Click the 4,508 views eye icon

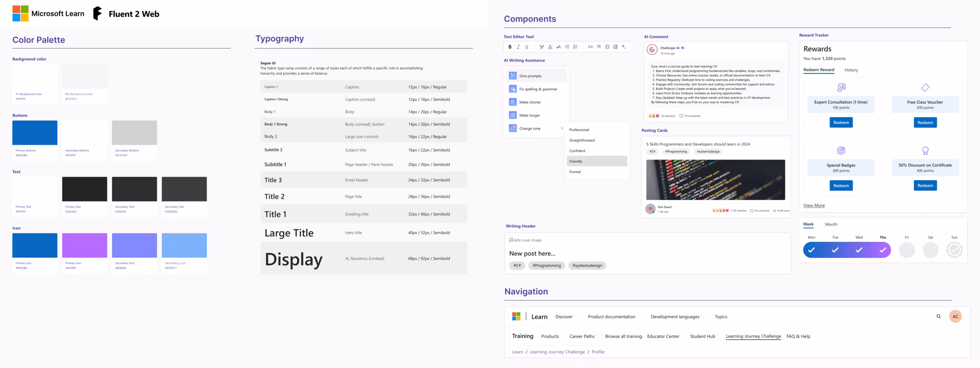coord(775,211)
